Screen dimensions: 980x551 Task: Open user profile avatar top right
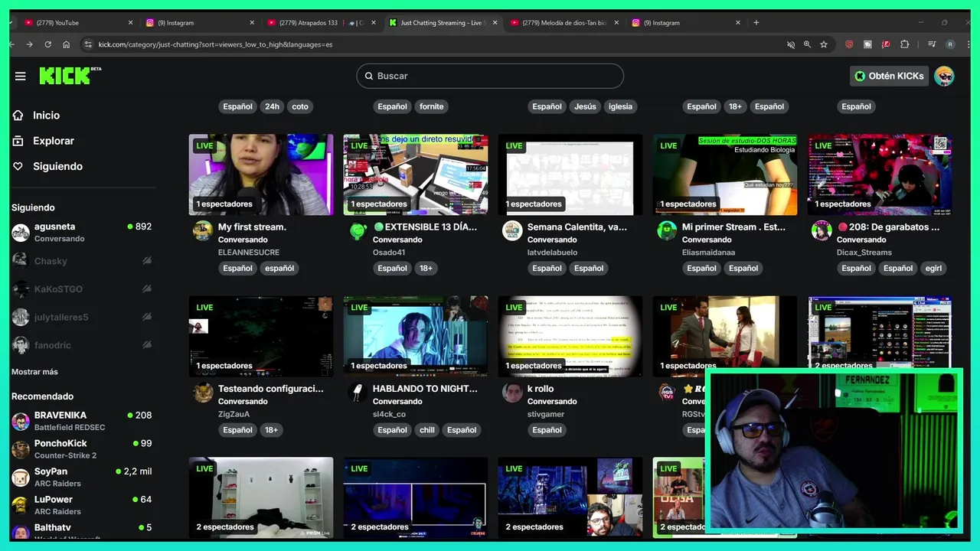click(944, 76)
